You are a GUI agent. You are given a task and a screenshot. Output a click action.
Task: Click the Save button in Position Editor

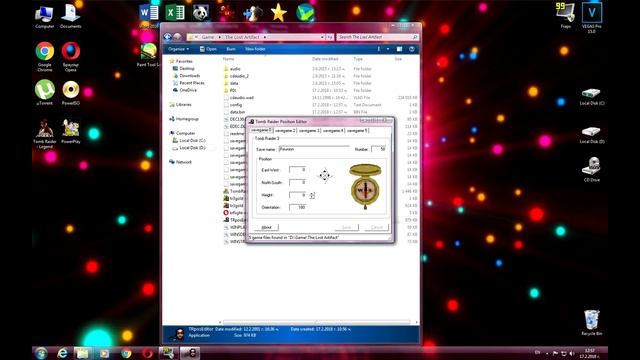347,227
